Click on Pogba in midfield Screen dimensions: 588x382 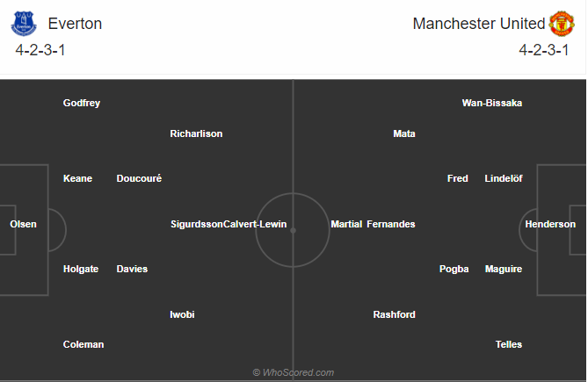pos(454,269)
